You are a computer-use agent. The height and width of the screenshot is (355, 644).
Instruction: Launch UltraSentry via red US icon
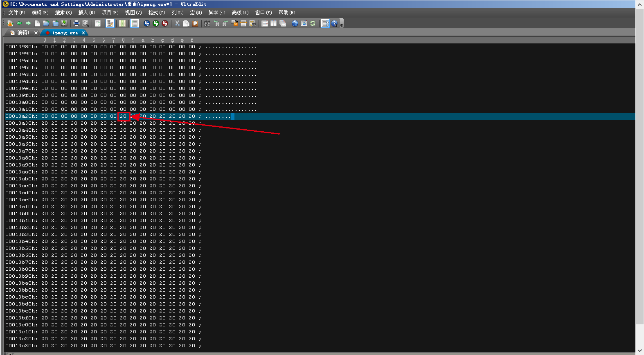point(164,23)
